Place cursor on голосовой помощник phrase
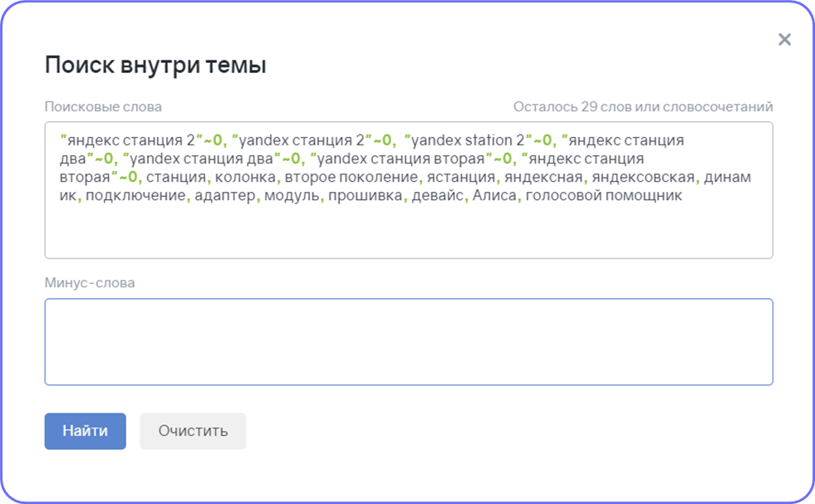This screenshot has height=504, width=815. [604, 196]
